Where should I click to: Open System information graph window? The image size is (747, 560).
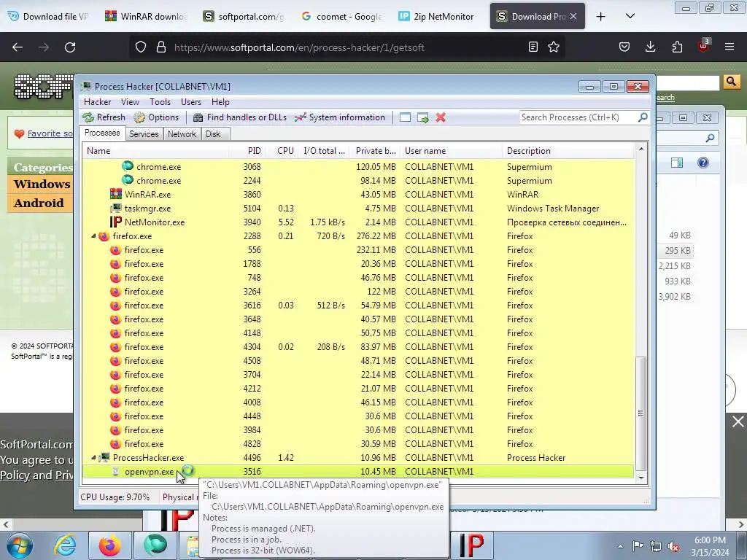(340, 117)
